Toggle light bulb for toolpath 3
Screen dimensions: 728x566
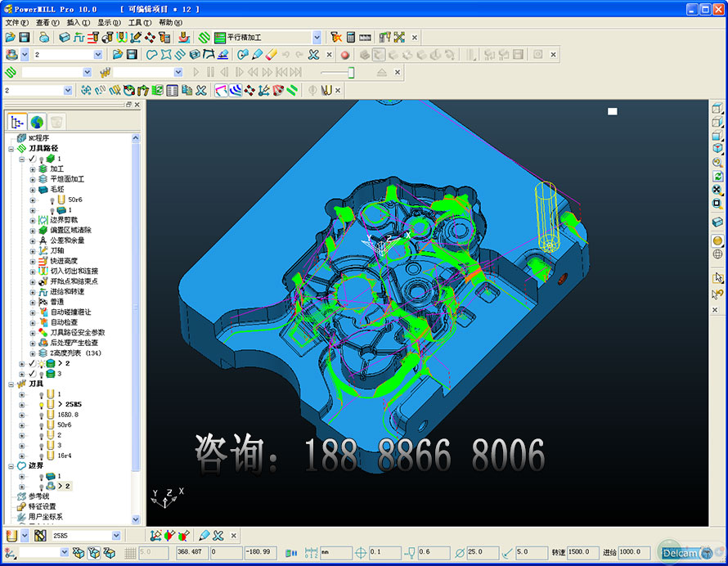coord(41,374)
